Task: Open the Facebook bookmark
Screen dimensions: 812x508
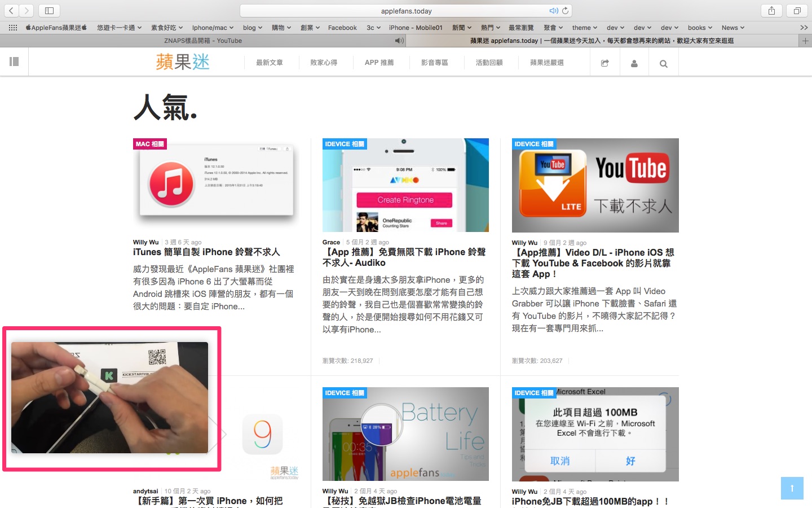Action: pyautogui.click(x=342, y=28)
